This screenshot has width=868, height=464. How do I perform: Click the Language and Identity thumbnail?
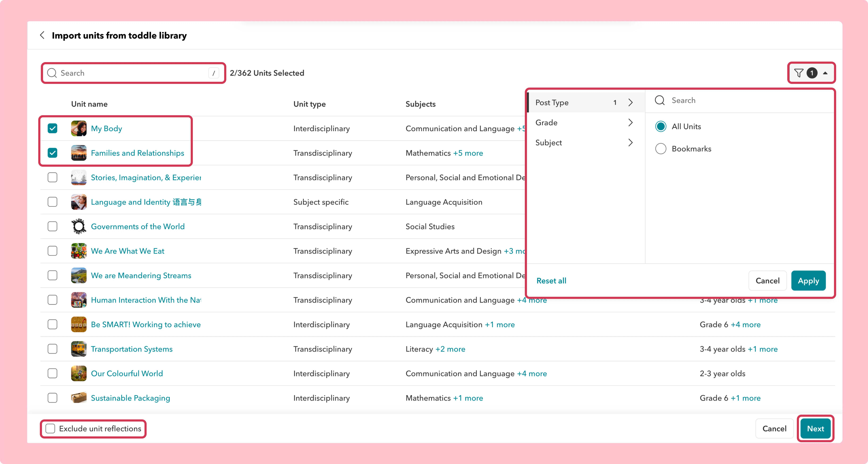coord(79,202)
